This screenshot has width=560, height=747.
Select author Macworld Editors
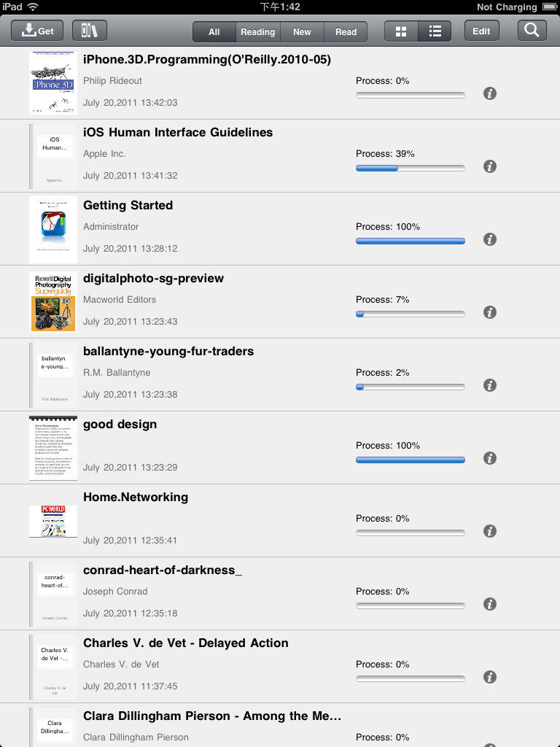tap(120, 299)
